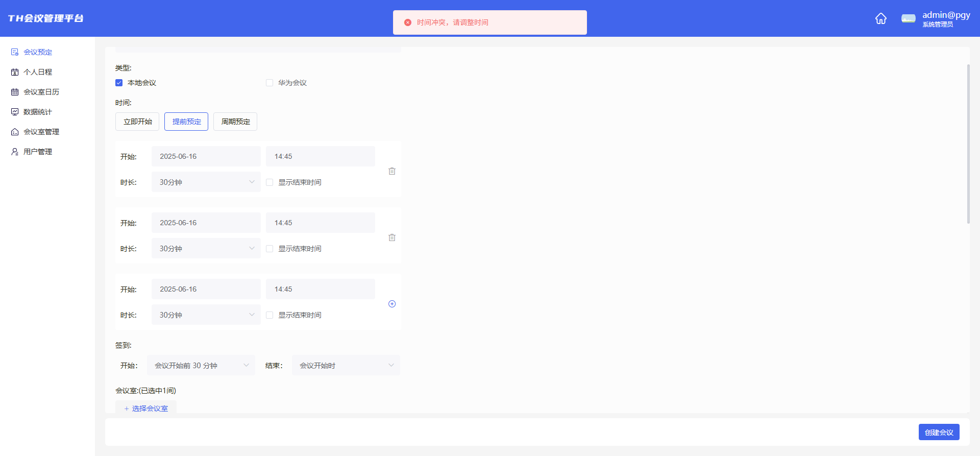Open first slot 时长 30分钟 dropdown
The width and height of the screenshot is (980, 456).
pyautogui.click(x=206, y=182)
